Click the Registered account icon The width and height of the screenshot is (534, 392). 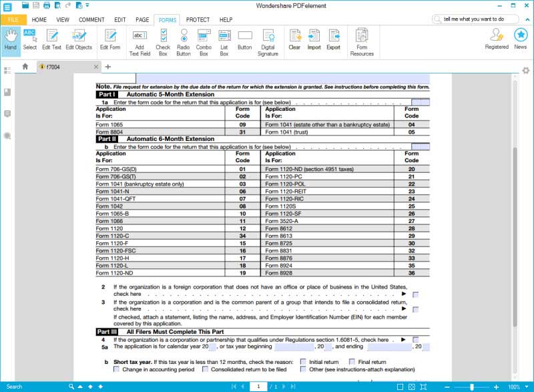pos(497,39)
